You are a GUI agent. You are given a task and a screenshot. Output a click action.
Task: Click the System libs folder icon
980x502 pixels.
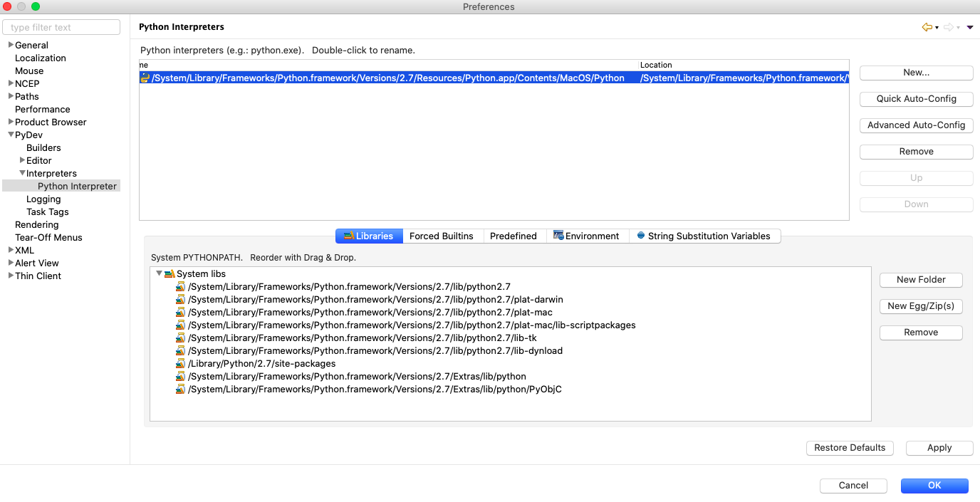170,274
